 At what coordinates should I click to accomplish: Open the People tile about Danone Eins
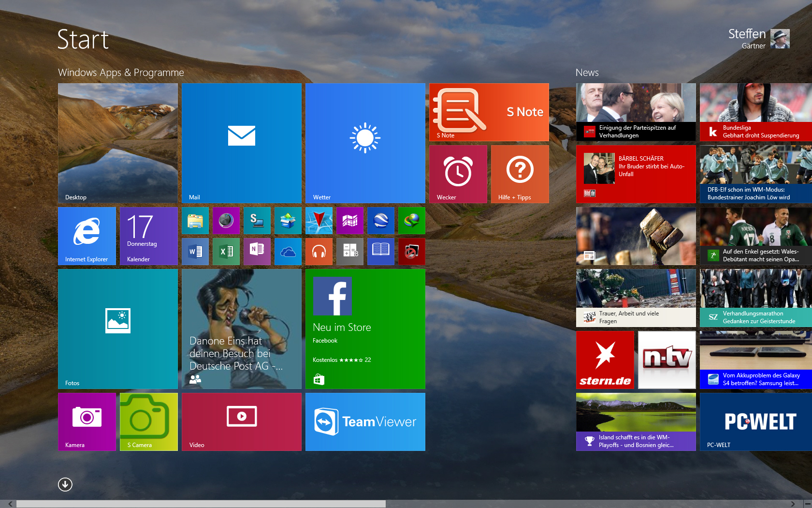point(242,329)
